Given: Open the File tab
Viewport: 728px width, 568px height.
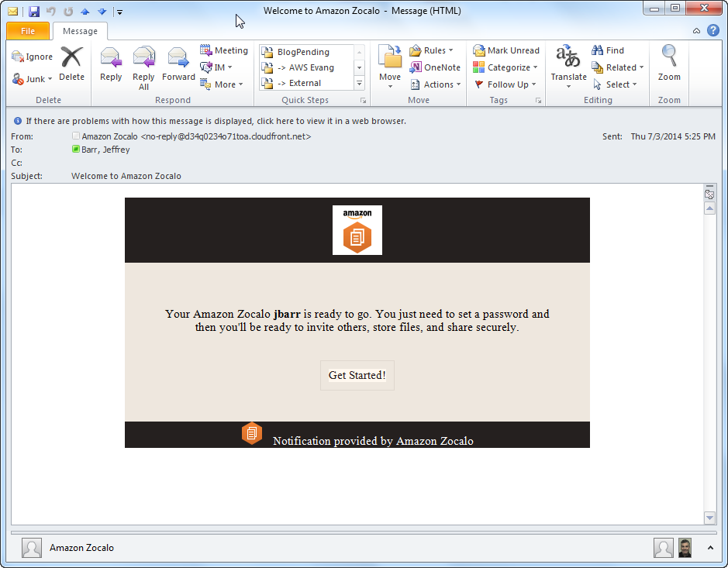Looking at the screenshot, I should click(x=28, y=31).
